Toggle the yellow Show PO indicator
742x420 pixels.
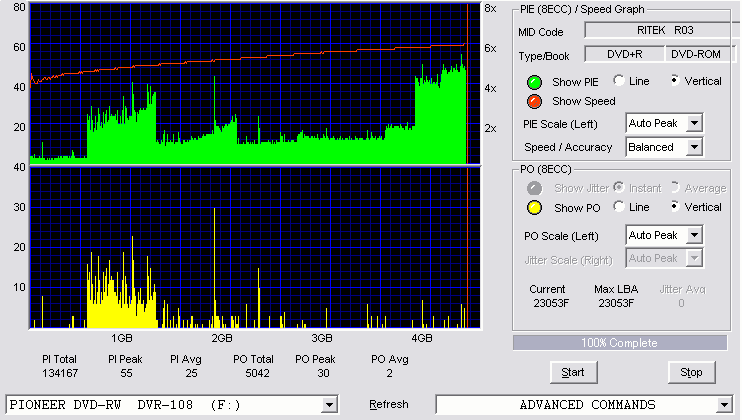[x=534, y=208]
